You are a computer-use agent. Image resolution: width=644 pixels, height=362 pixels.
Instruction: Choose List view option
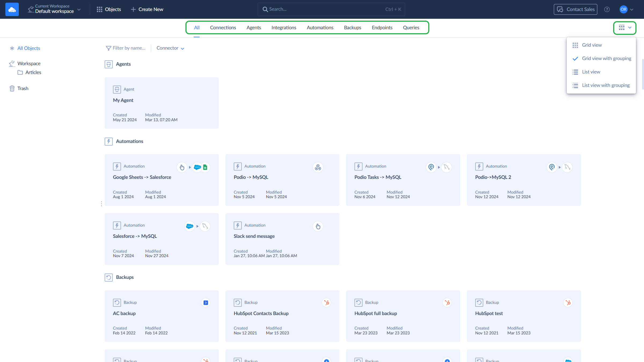pyautogui.click(x=601, y=72)
